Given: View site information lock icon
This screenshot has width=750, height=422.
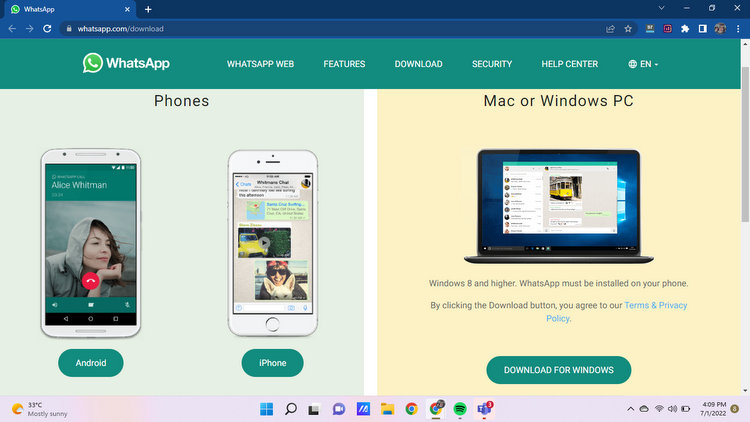Looking at the screenshot, I should click(x=69, y=29).
